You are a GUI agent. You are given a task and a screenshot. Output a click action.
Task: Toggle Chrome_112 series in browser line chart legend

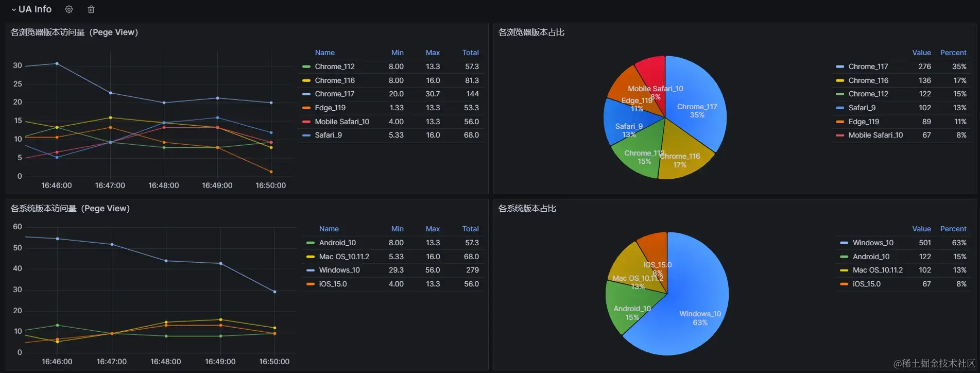tap(334, 66)
